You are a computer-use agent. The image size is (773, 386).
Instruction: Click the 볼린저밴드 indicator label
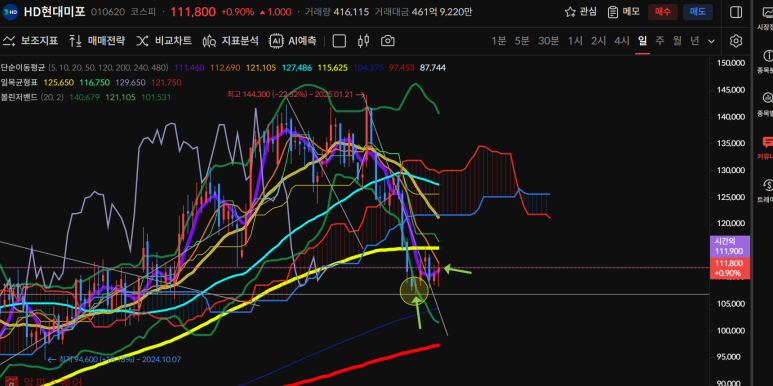click(20, 97)
